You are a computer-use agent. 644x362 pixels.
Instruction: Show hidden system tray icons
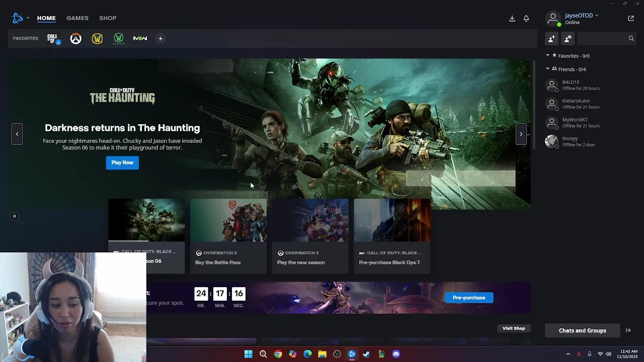pos(568,354)
